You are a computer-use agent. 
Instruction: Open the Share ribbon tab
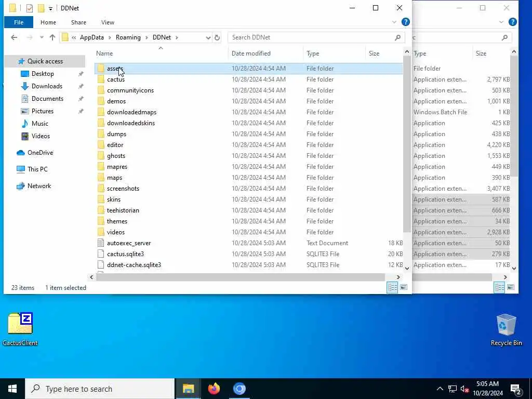tap(78, 22)
